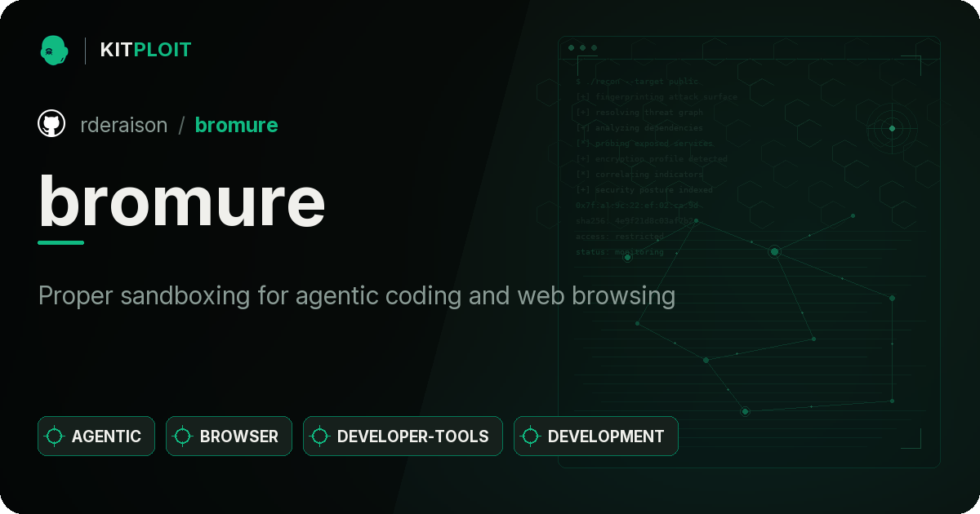Screen dimensions: 980x514
Task: Click the sandboxing description text
Action: point(357,296)
